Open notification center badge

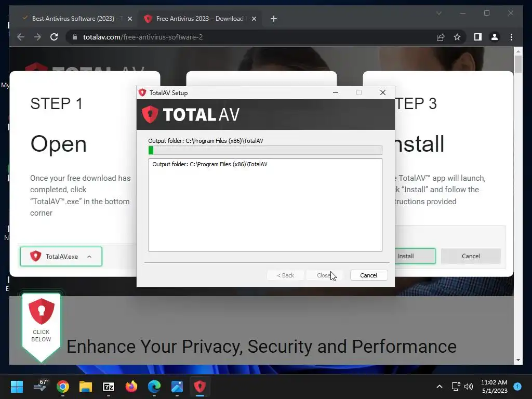(x=517, y=387)
